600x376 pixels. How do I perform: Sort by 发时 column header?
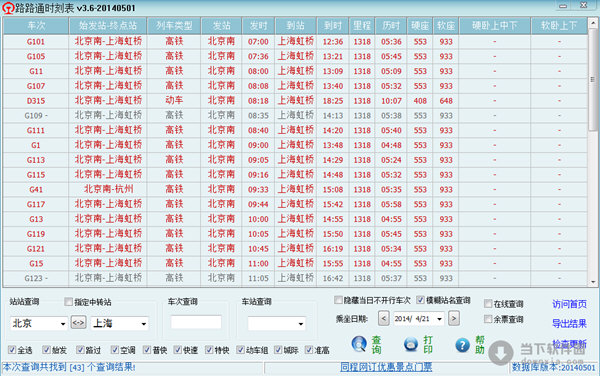click(x=258, y=26)
